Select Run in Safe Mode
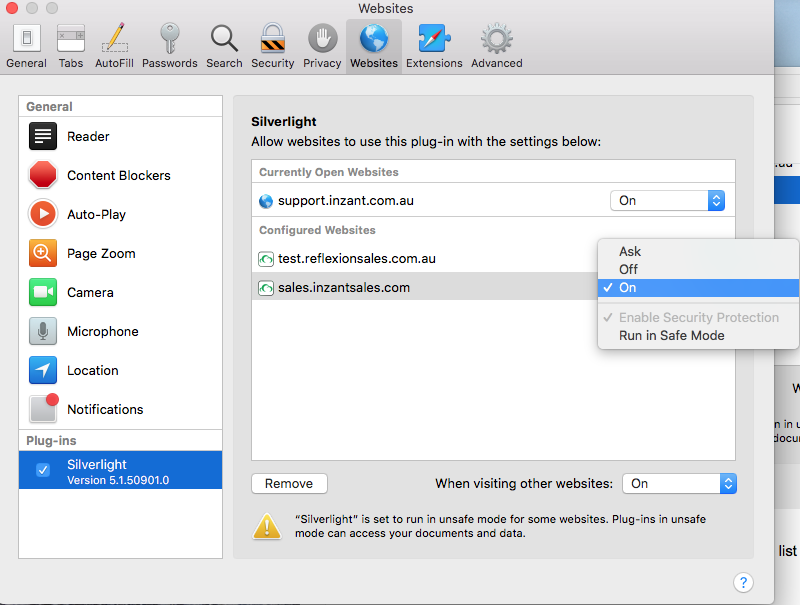This screenshot has height=605, width=800. [x=698, y=336]
